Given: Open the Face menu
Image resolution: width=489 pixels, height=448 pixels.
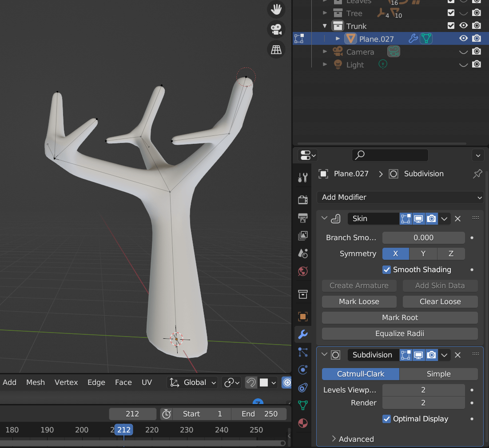Looking at the screenshot, I should [123, 382].
